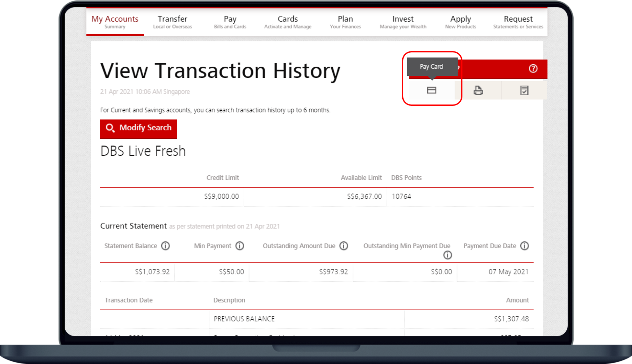
Task: Click the 21 Apr 2021 timestamp text
Action: pos(145,92)
